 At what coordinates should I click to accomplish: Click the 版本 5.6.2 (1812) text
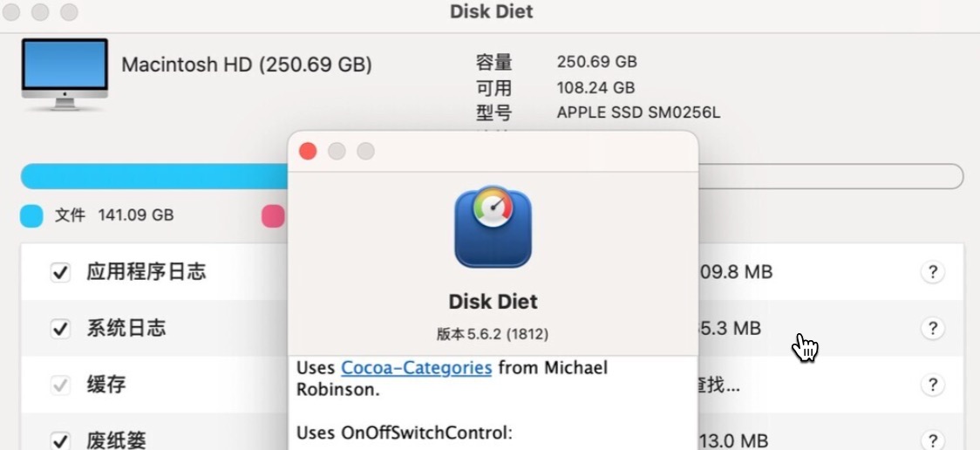[493, 334]
